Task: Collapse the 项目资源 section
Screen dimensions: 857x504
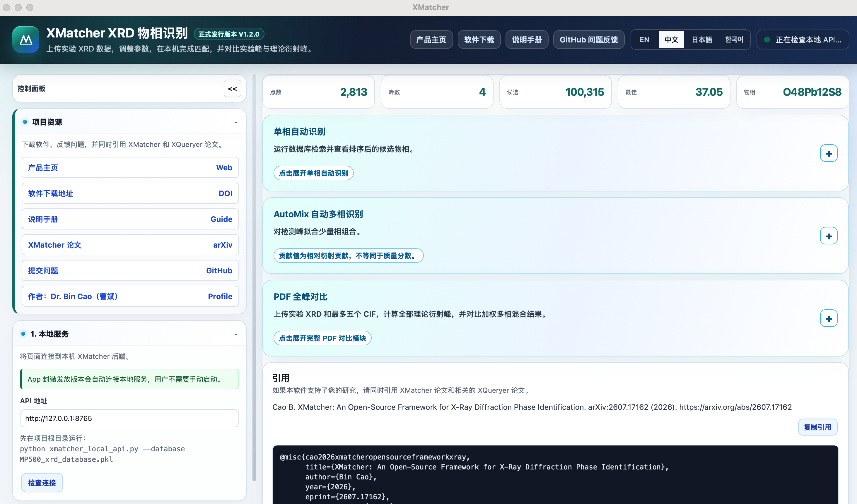Action: point(236,122)
